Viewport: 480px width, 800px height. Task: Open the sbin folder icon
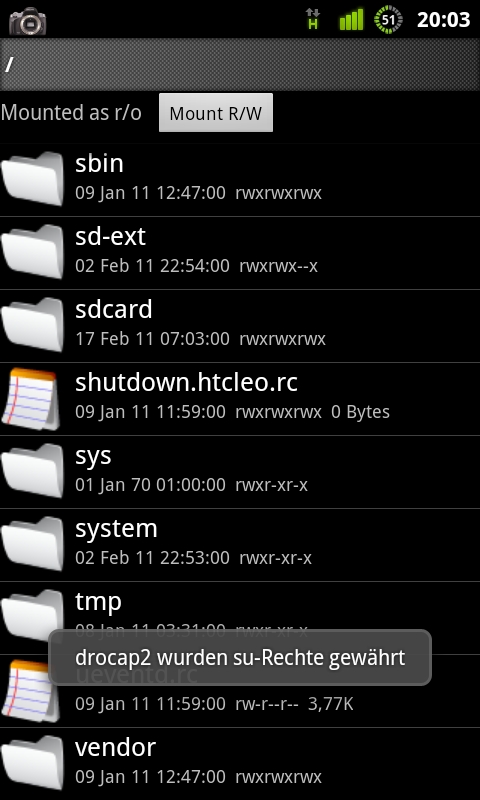[x=33, y=179]
